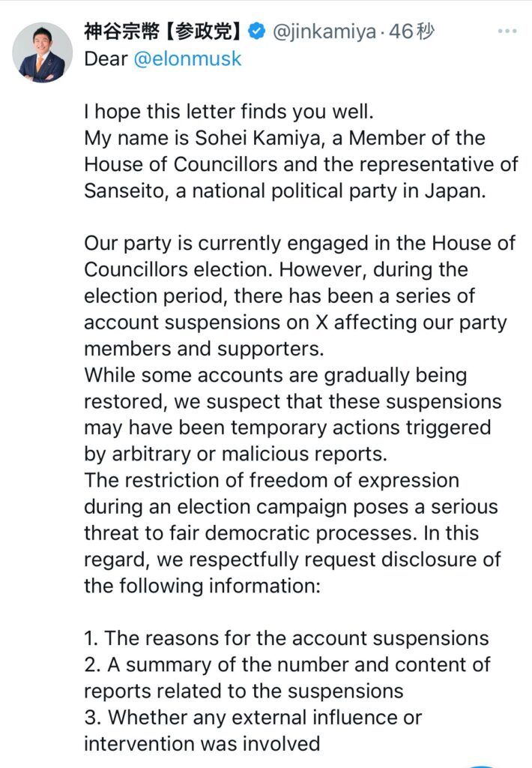This screenshot has width=532, height=768.
Task: Click the 'While some accounts are gradually being' line
Action: 276,376
